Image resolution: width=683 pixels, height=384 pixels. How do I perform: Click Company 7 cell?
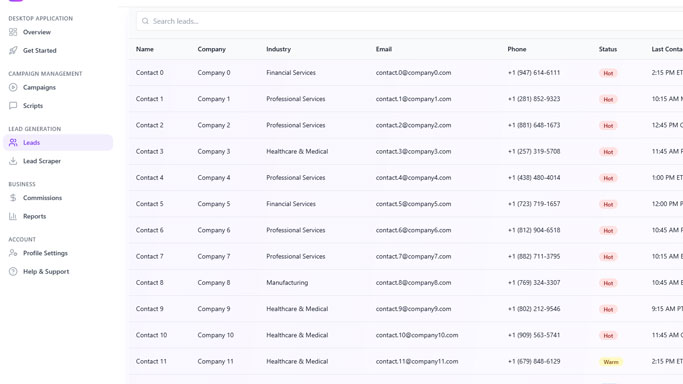214,256
